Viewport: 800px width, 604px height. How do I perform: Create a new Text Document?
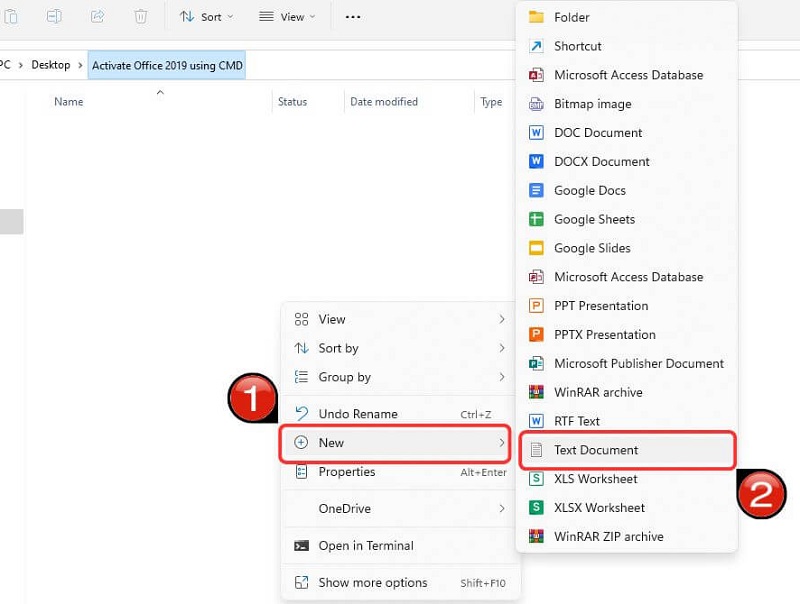pos(627,450)
